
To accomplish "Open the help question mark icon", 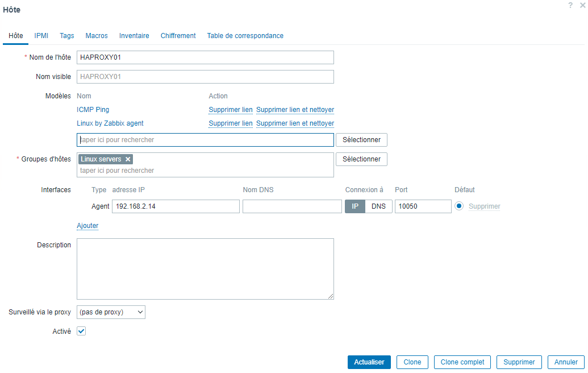I will click(x=570, y=5).
